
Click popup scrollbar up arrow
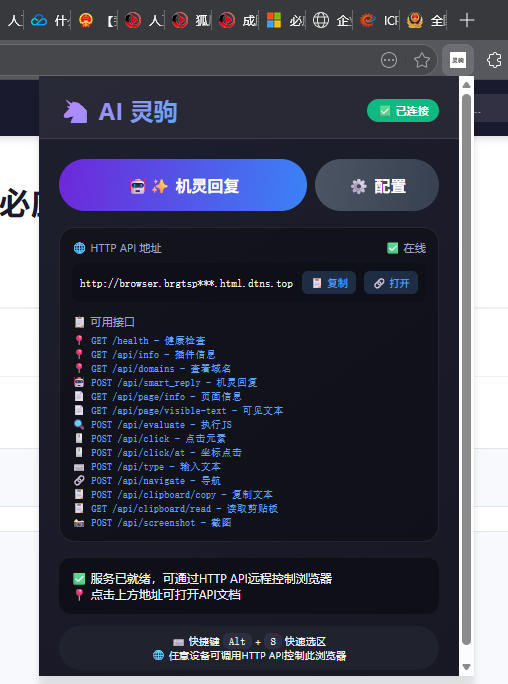(466, 85)
